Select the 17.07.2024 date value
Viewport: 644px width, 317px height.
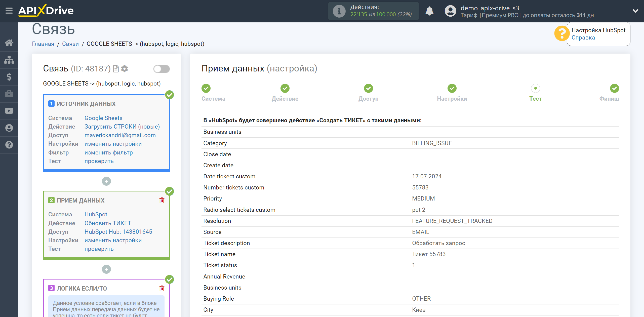pos(427,176)
